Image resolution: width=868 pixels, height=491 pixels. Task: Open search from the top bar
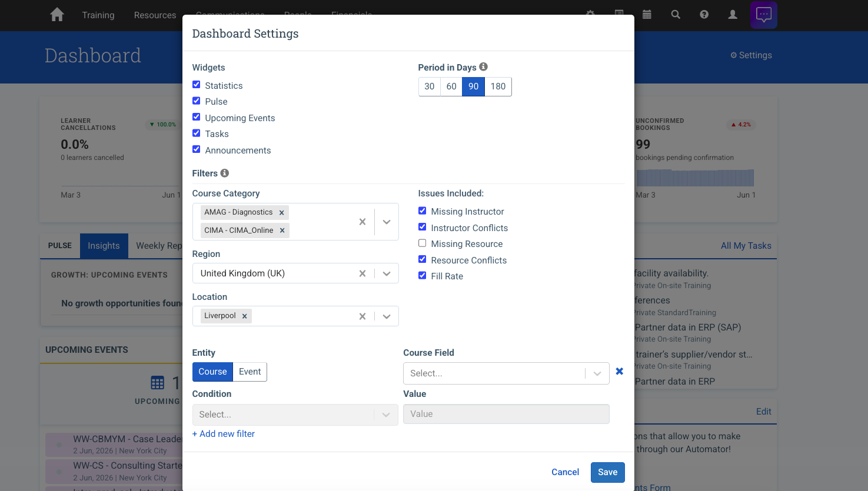[x=676, y=15]
